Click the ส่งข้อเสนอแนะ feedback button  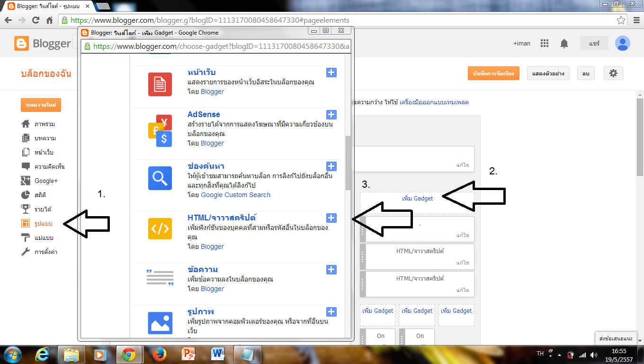click(616, 338)
